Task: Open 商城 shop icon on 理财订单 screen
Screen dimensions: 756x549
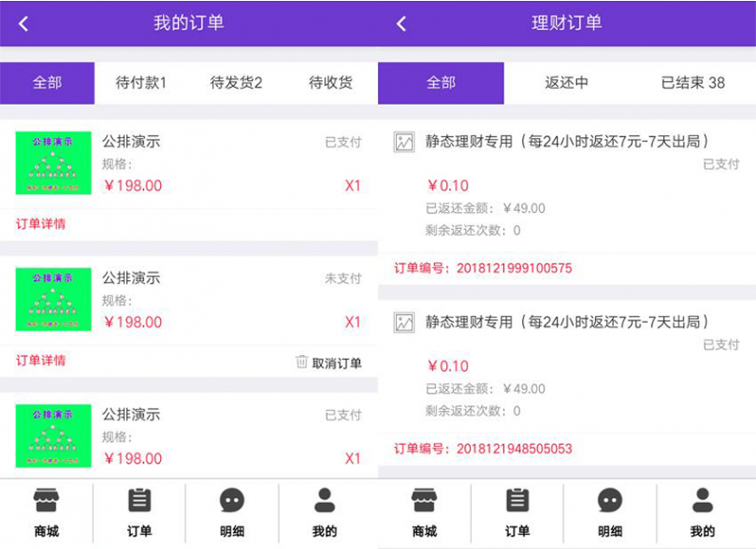Action: 424,500
